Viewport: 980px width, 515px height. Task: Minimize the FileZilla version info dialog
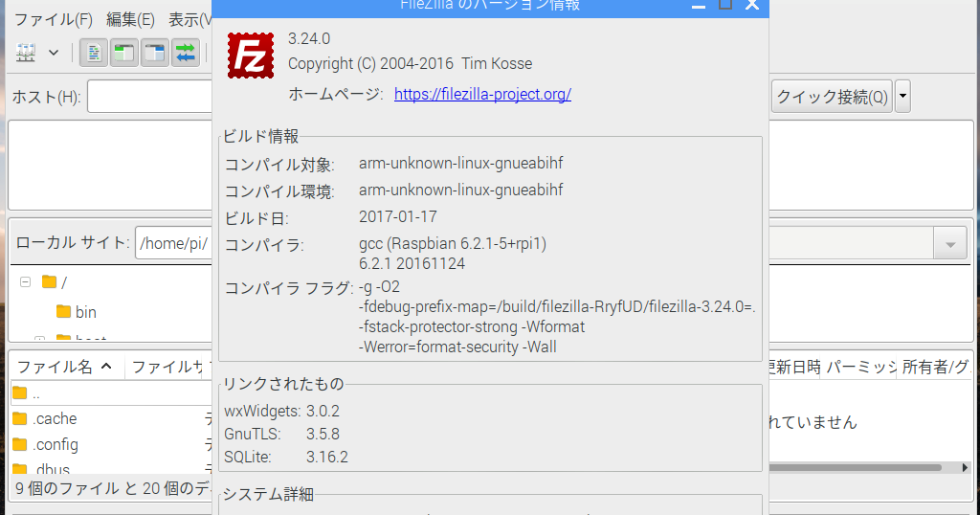[x=699, y=5]
